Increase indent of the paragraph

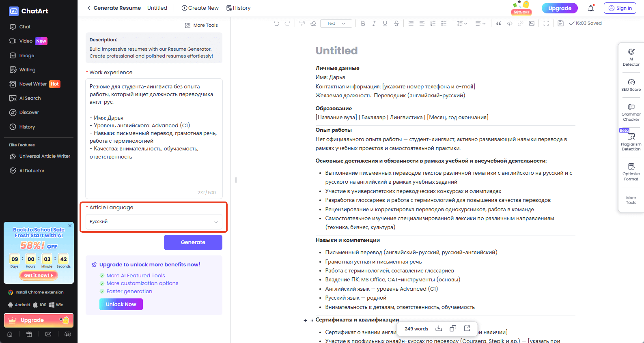[422, 24]
